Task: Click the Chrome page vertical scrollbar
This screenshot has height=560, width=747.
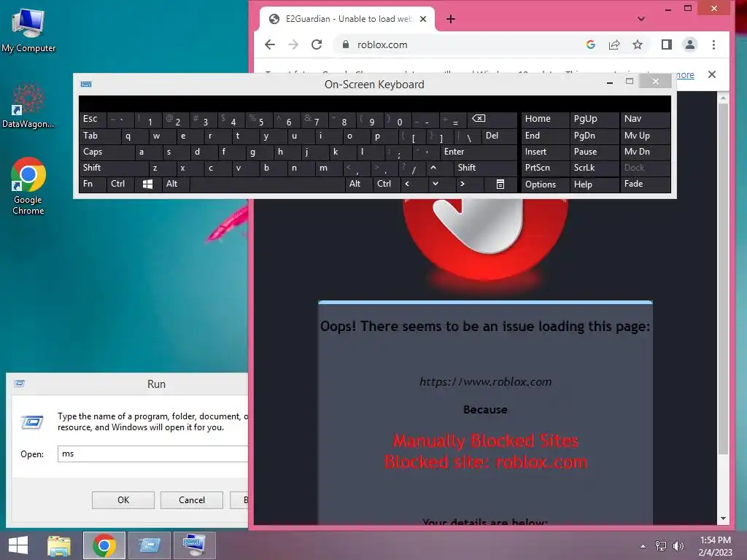Action: [723, 279]
